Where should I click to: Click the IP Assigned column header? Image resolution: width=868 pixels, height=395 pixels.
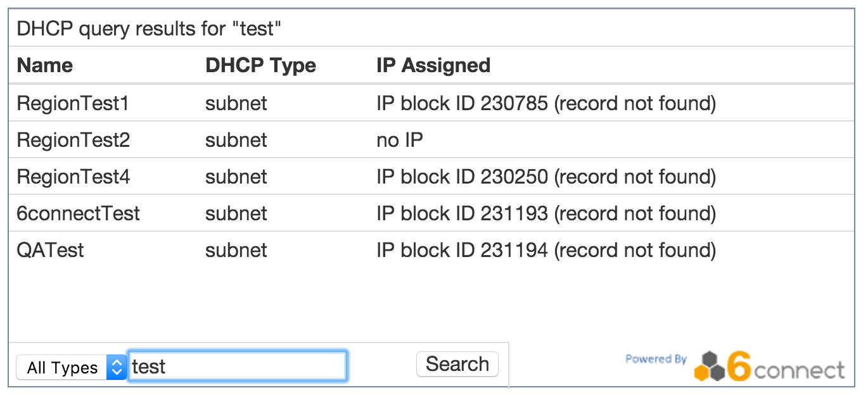click(x=433, y=65)
